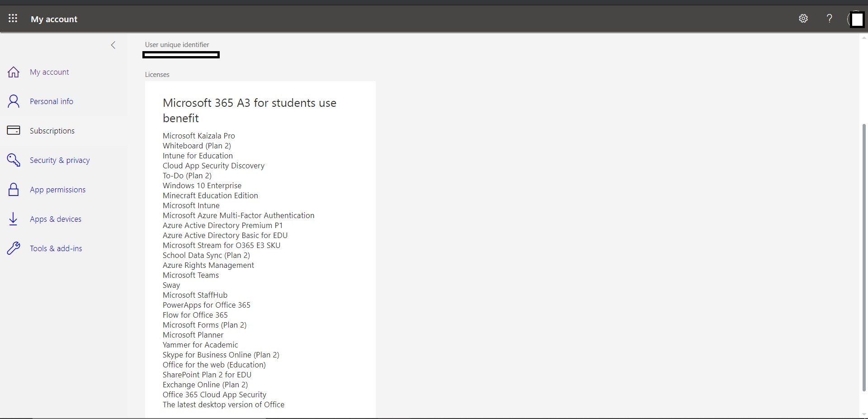This screenshot has height=419, width=868.
Task: Click Microsoft Kaizala Pro license entry
Action: click(x=199, y=136)
